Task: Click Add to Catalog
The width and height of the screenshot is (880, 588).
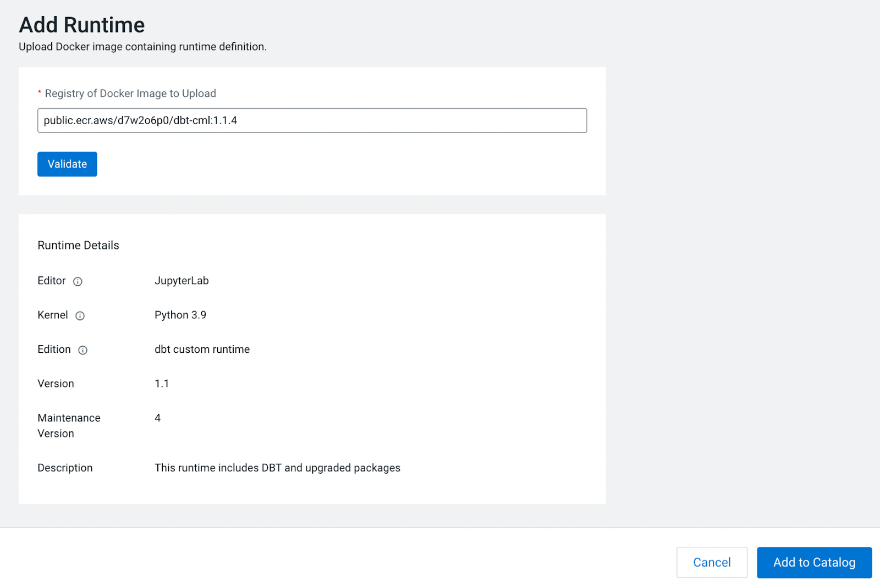Action: [x=814, y=562]
